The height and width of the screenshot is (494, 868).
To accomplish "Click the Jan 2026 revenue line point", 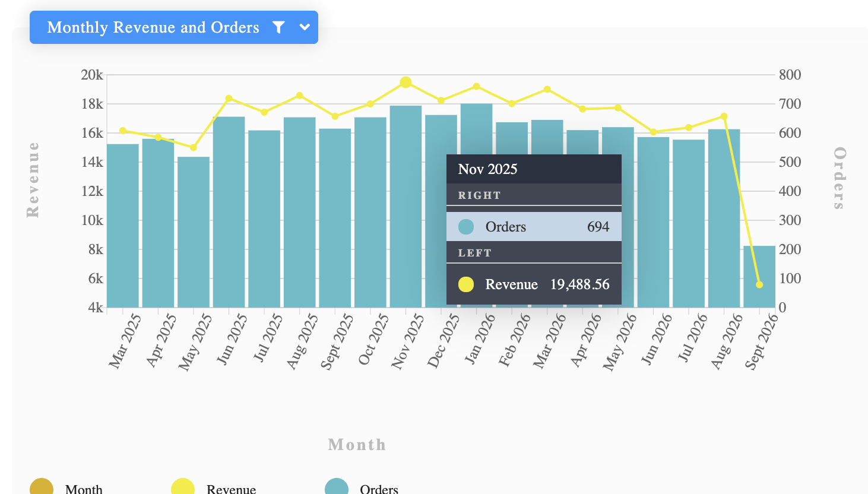I will pos(477,87).
